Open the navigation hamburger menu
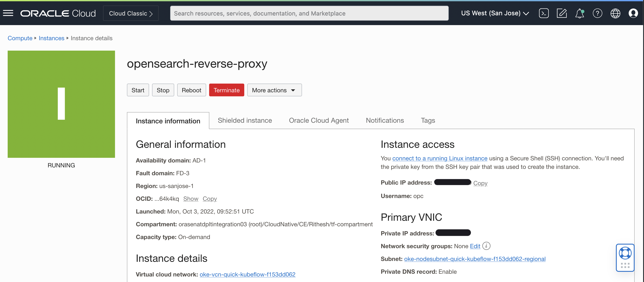 click(x=8, y=13)
